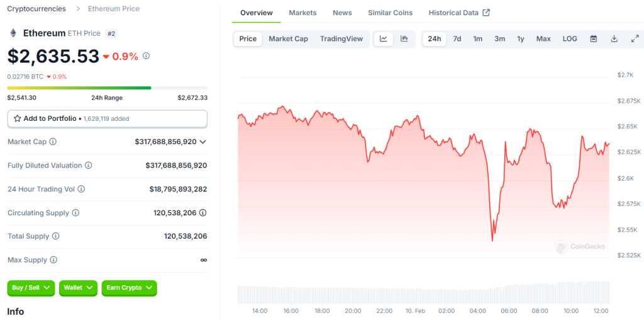The image size is (644, 321).
Task: Open the Historical Data tab
Action: pyautogui.click(x=459, y=13)
